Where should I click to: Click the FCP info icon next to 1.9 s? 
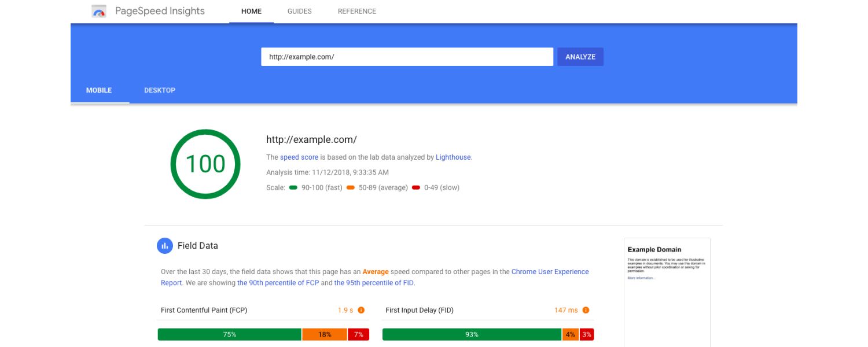click(x=361, y=309)
